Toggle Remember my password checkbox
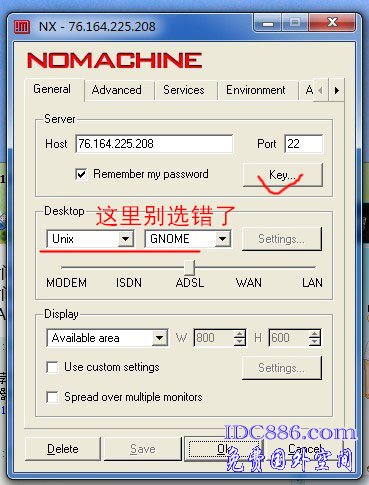Image resolution: width=369 pixels, height=485 pixels. coord(81,174)
